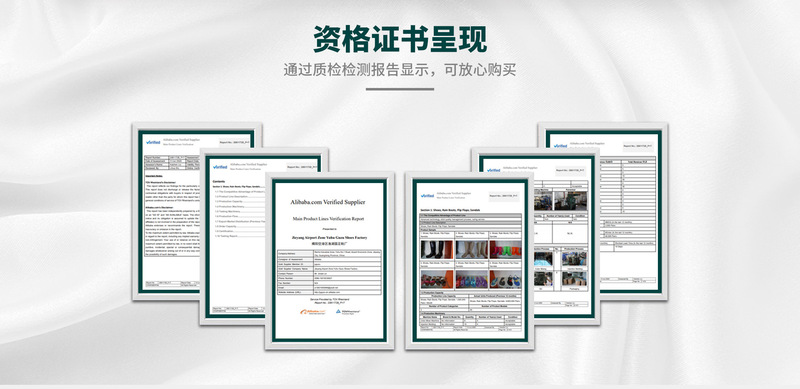Click the Verified logo on the production machinery certificate
Image resolution: width=800 pixels, height=389 pixels.
(493, 170)
